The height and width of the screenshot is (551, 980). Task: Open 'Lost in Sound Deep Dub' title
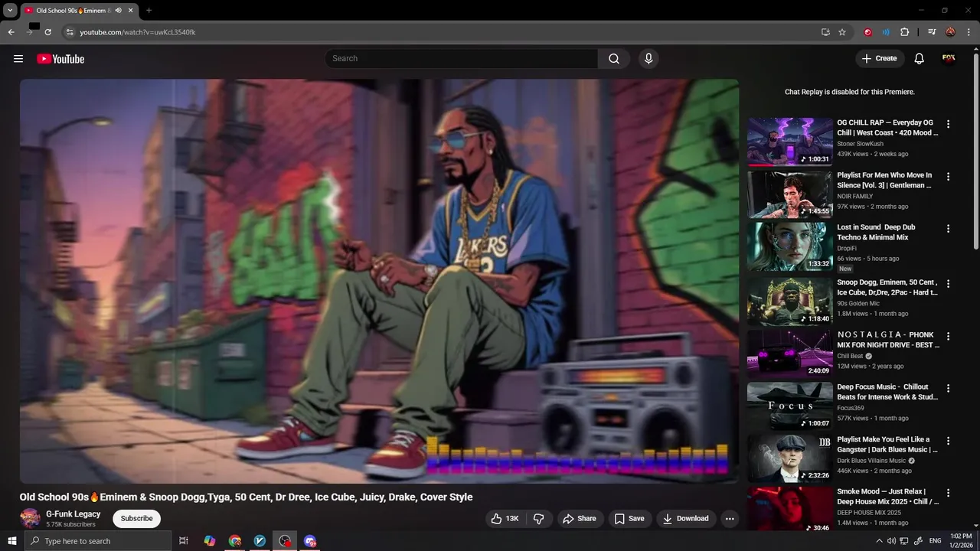[x=876, y=232]
